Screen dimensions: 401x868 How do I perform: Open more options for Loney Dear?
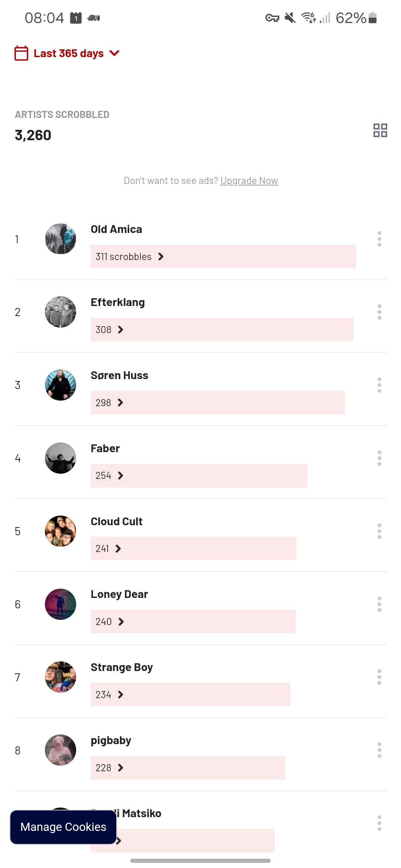point(379,604)
